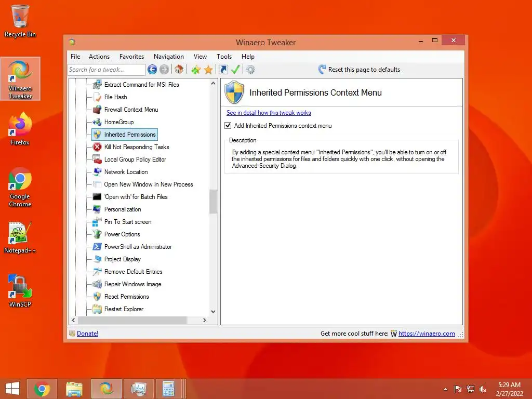Viewport: 532px width, 399px height.
Task: Open the Tools menu
Action: [224, 57]
